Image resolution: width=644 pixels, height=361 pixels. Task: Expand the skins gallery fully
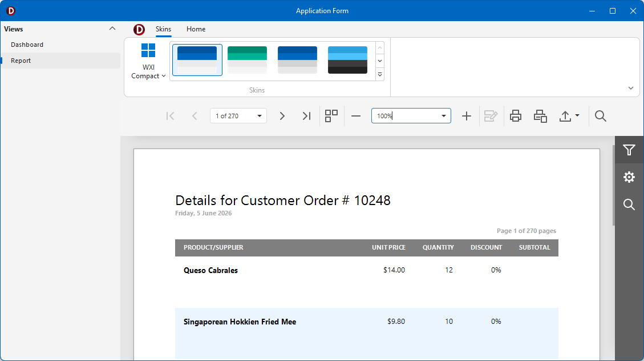(x=380, y=74)
